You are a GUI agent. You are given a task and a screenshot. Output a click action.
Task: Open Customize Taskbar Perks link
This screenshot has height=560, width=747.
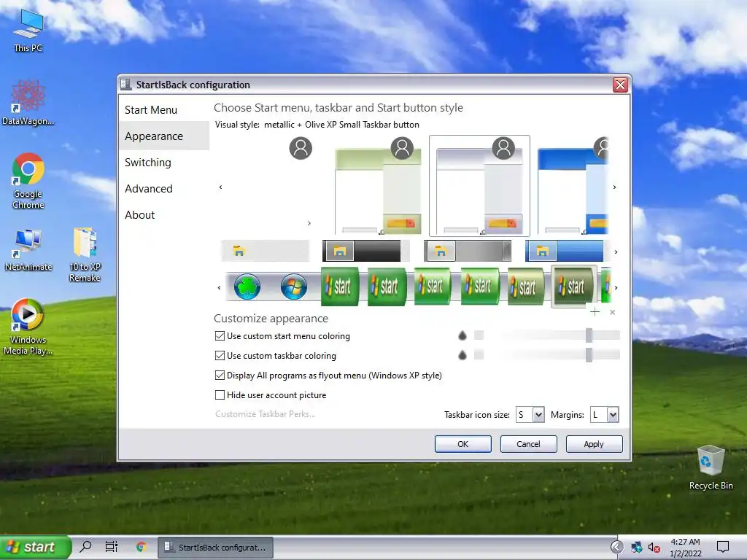[x=266, y=414]
